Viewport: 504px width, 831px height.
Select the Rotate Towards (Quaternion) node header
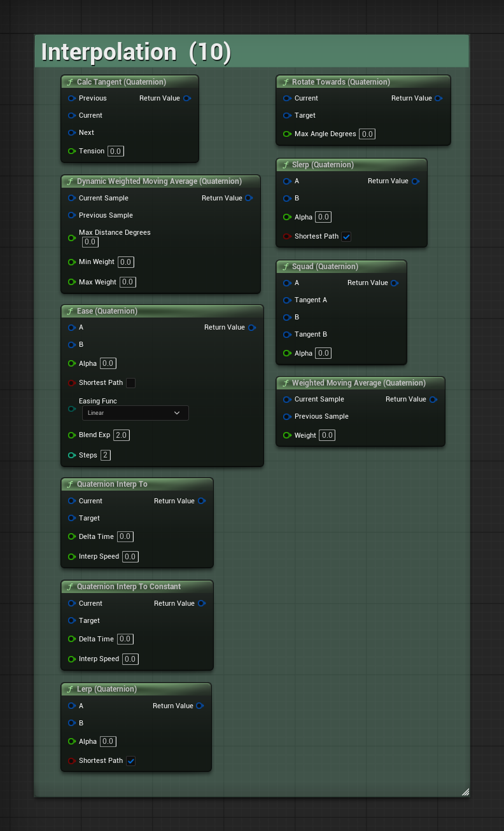click(x=363, y=82)
